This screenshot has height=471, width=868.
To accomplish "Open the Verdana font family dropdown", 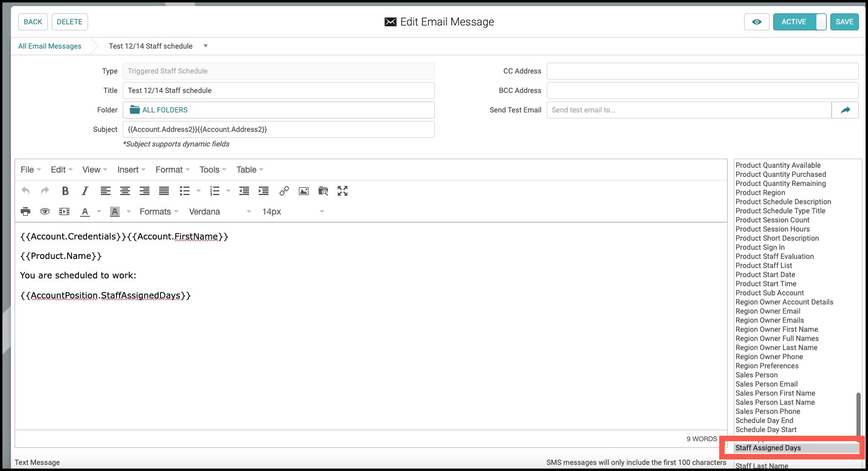I will [x=220, y=211].
